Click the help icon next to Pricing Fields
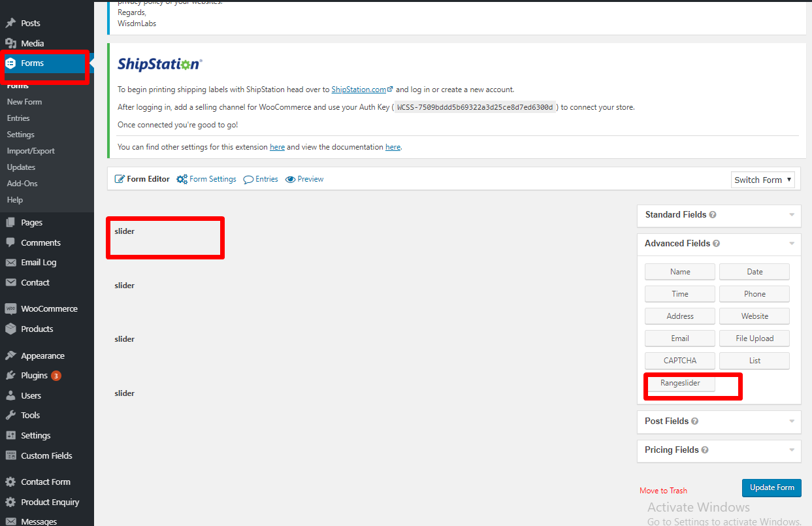 (x=705, y=450)
